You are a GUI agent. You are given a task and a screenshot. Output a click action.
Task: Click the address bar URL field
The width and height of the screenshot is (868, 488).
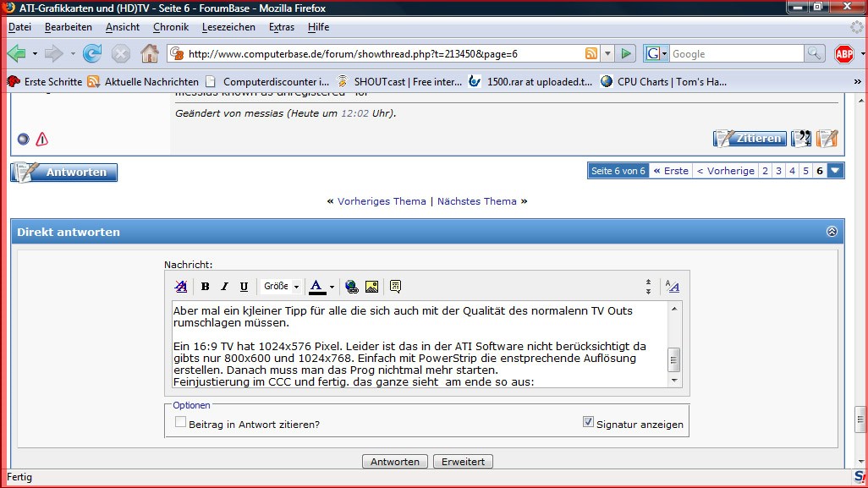pyautogui.click(x=383, y=53)
